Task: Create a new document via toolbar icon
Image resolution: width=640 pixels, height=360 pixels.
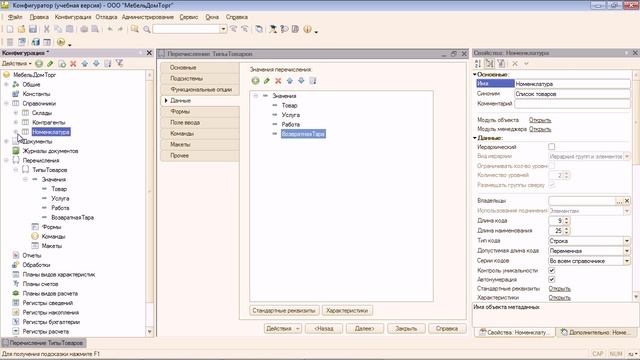Action: click(10, 29)
